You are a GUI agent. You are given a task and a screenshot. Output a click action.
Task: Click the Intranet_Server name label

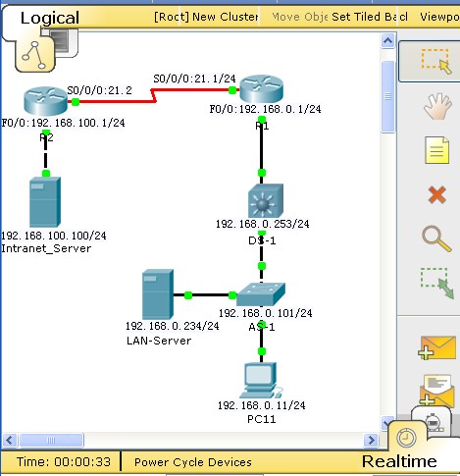coord(46,248)
